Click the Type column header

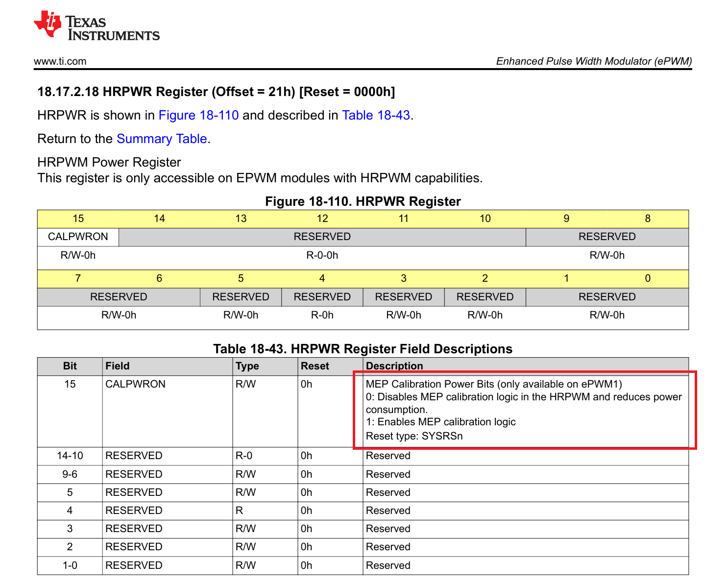pos(247,366)
